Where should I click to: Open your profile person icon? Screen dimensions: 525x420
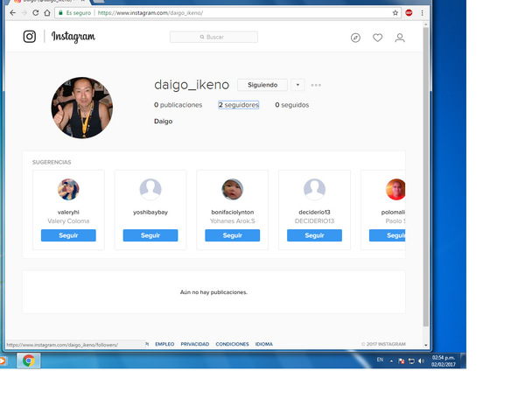coord(400,38)
